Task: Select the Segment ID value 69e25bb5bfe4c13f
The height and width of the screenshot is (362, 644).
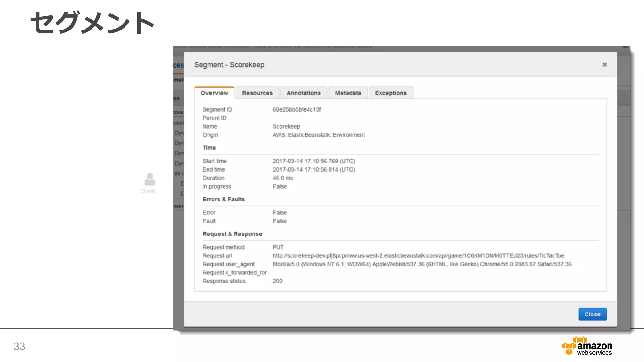Action: coord(297,109)
